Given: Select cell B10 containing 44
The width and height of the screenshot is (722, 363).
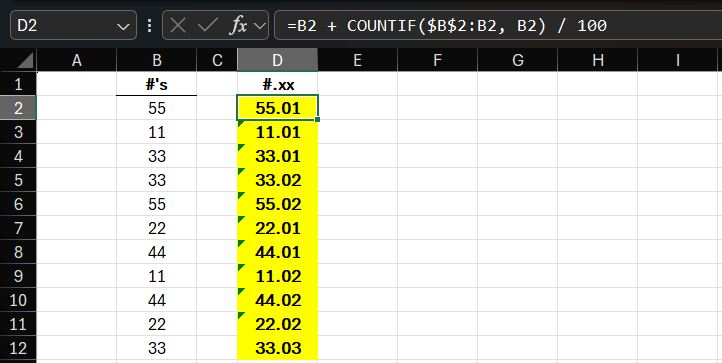Looking at the screenshot, I should click(x=157, y=299).
